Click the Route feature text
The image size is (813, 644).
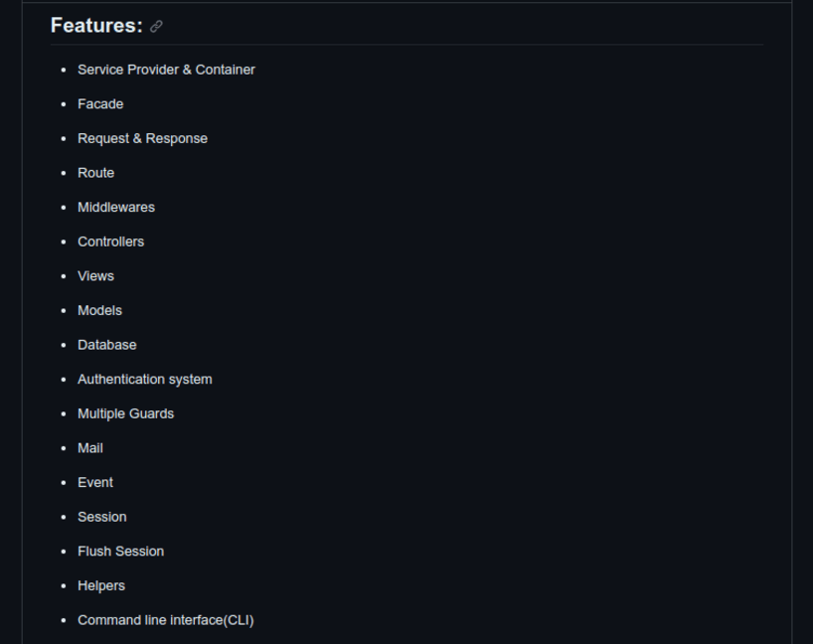(x=95, y=173)
